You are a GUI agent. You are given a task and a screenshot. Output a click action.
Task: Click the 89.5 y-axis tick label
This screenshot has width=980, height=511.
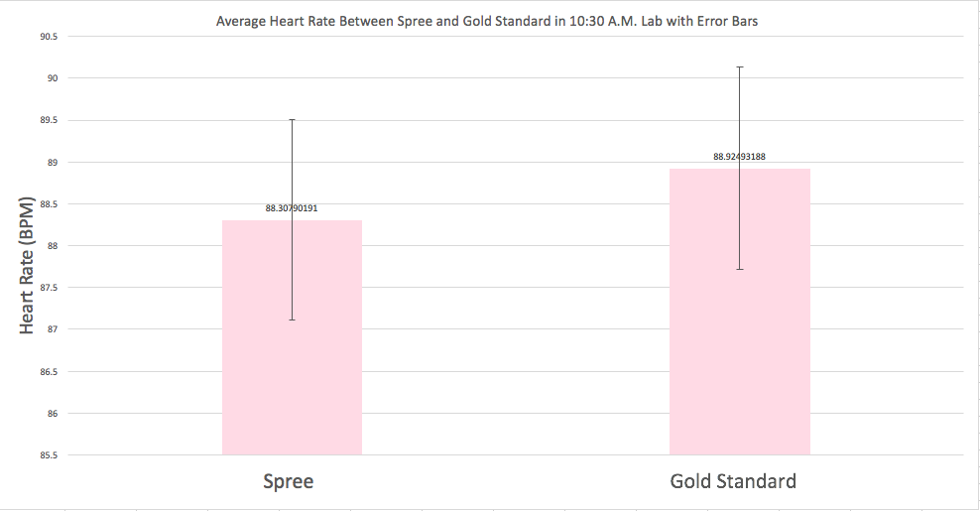pyautogui.click(x=49, y=120)
